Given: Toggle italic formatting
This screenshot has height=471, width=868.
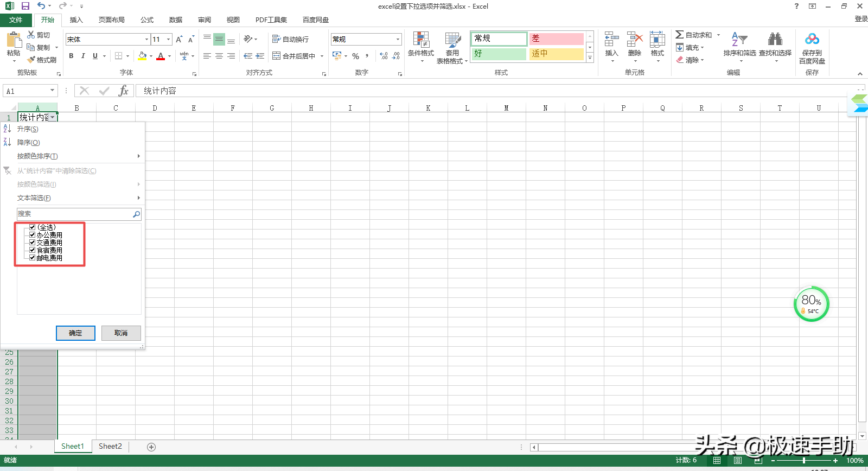Looking at the screenshot, I should pyautogui.click(x=83, y=56).
